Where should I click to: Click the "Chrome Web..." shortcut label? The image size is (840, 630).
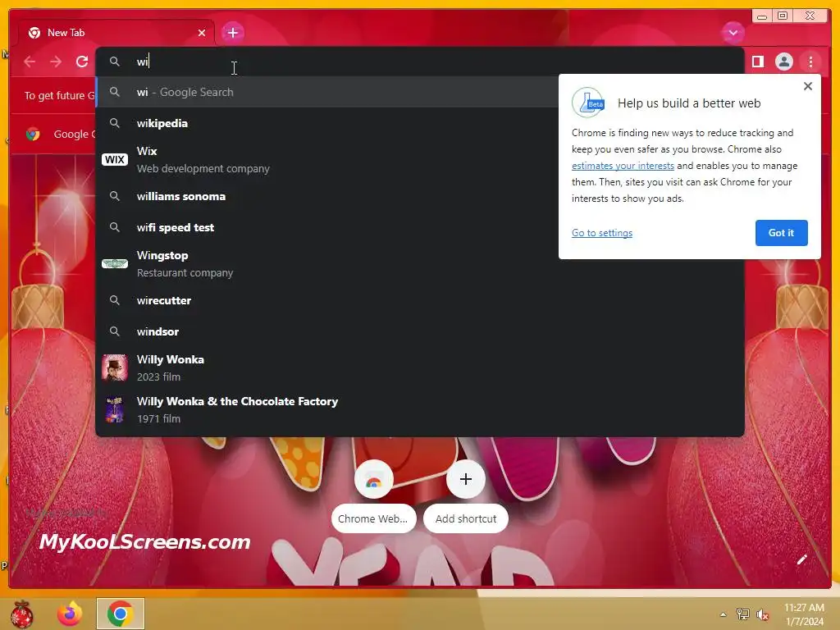click(373, 518)
